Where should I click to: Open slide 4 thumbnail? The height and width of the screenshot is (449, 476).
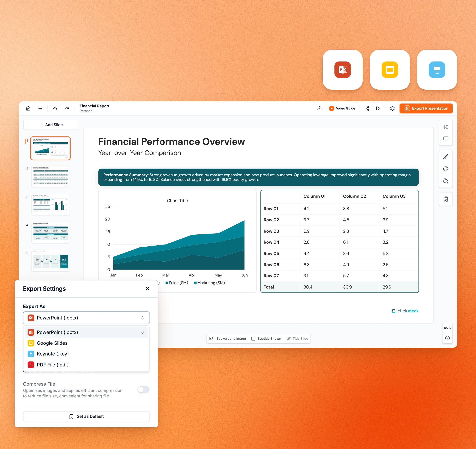51,233
